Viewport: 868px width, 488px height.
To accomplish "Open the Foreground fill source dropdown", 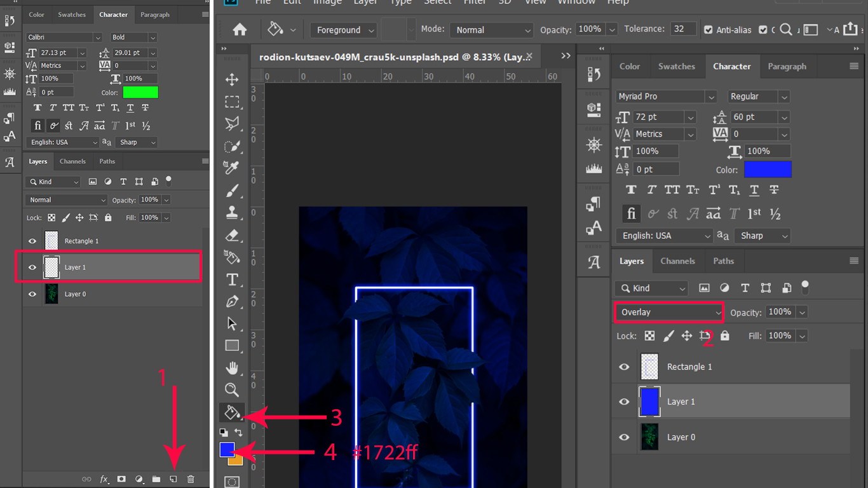I will [343, 30].
